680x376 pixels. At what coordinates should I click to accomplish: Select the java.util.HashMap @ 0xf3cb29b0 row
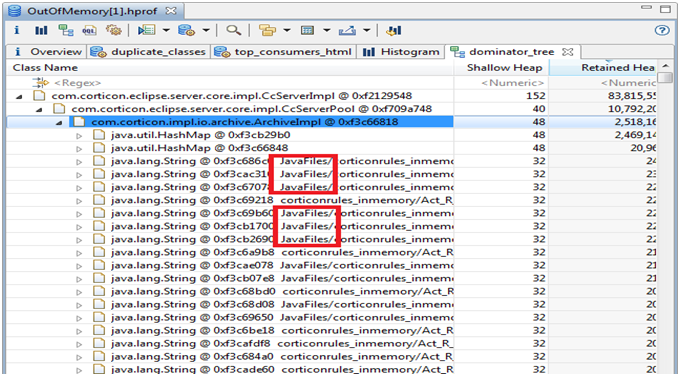(331, 135)
